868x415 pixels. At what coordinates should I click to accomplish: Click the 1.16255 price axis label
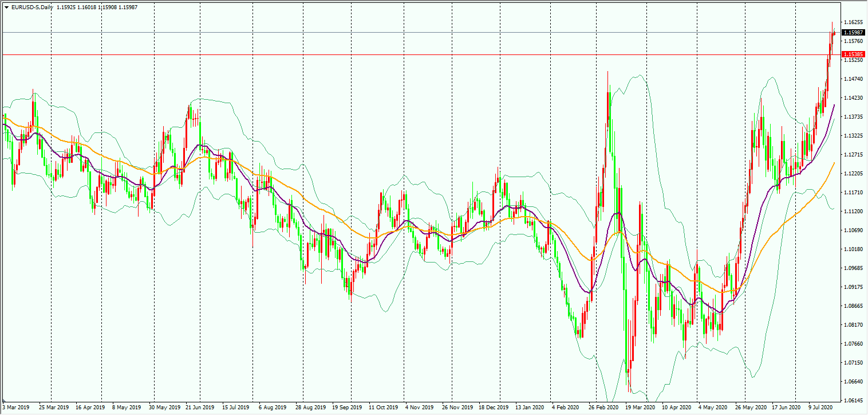[854, 22]
